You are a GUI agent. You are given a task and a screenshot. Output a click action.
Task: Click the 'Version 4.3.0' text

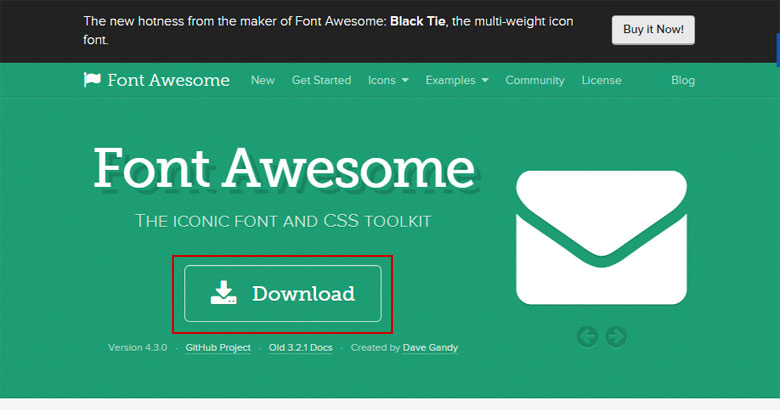click(x=138, y=347)
